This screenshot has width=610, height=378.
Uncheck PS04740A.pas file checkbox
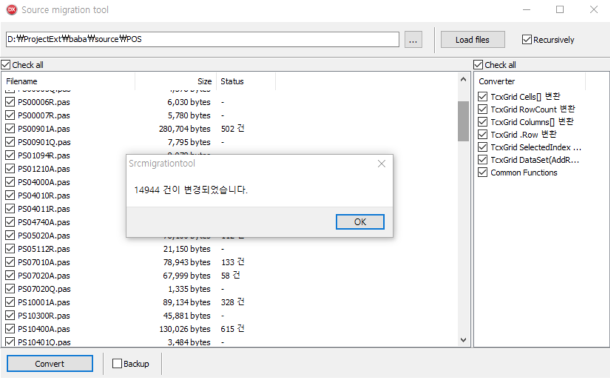[10, 222]
